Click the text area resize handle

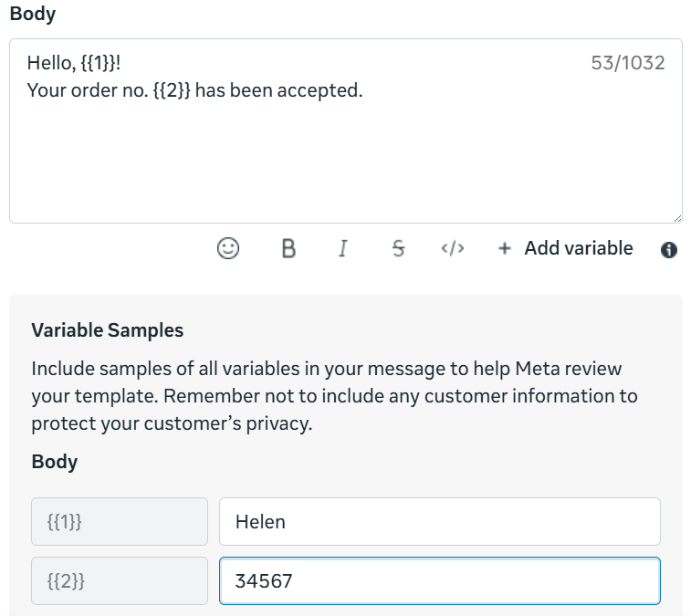pyautogui.click(x=676, y=217)
